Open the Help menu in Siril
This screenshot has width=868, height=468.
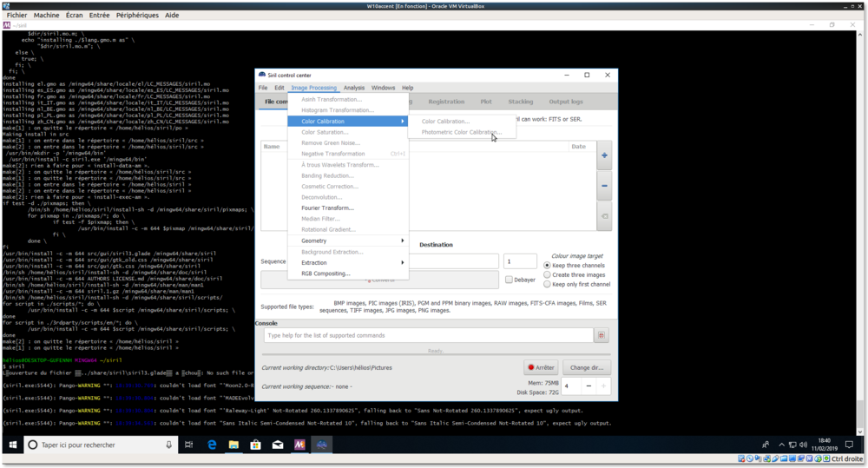coord(407,88)
